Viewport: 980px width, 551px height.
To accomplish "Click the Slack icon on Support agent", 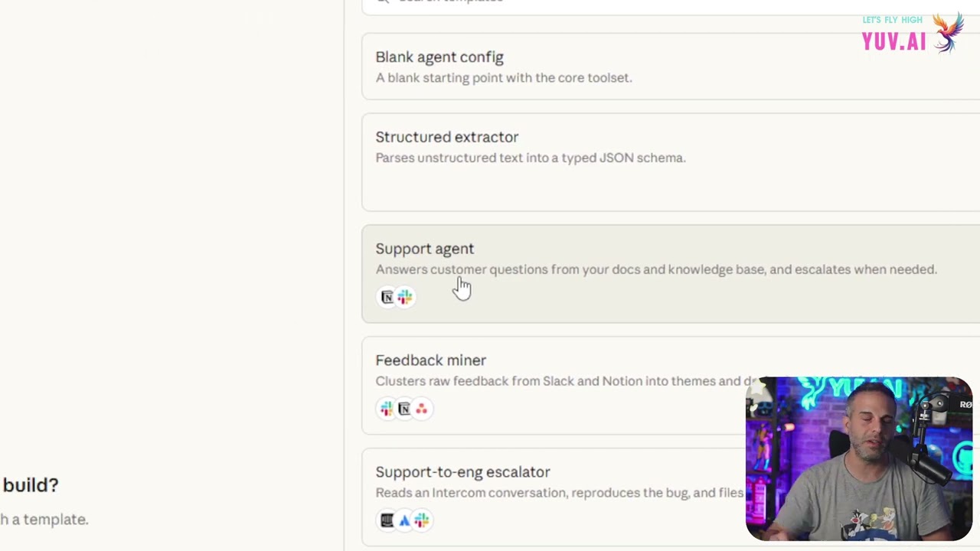I will pyautogui.click(x=405, y=297).
